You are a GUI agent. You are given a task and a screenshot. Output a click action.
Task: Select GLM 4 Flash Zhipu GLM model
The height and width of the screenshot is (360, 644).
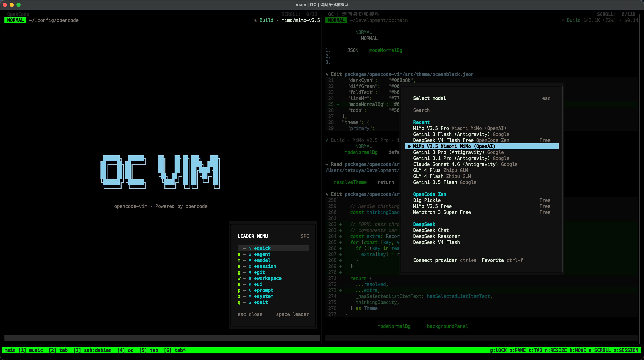click(x=481, y=176)
